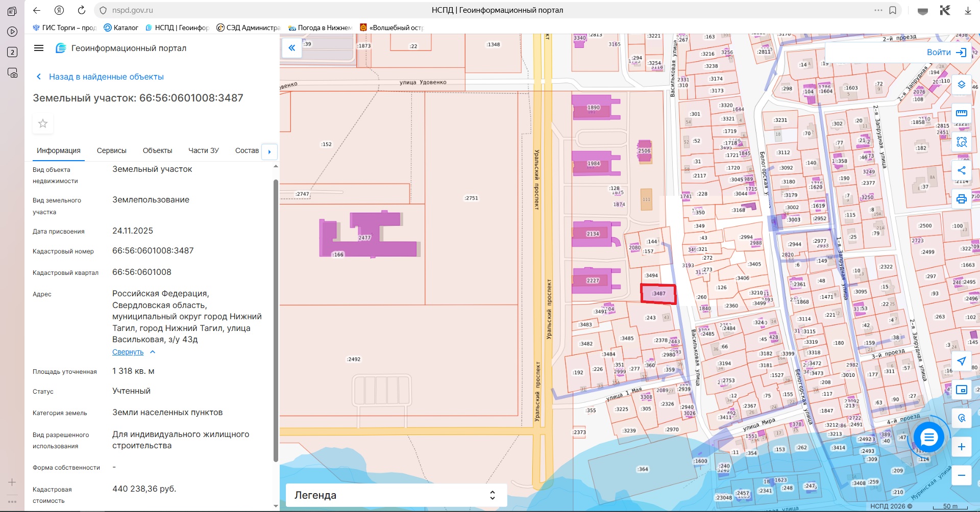Toggle the overview minimap button
Screen dimensions: 980x512
pyautogui.click(x=961, y=390)
